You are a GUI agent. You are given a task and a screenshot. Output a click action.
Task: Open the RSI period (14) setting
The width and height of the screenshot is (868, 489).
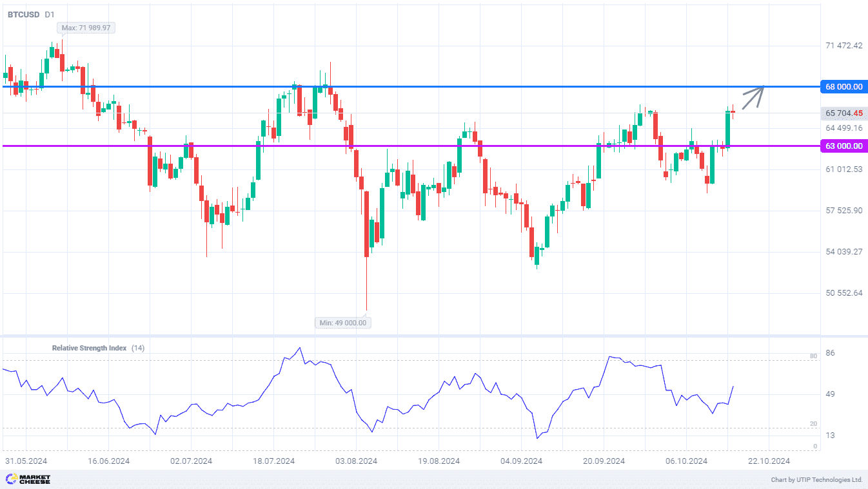click(138, 348)
